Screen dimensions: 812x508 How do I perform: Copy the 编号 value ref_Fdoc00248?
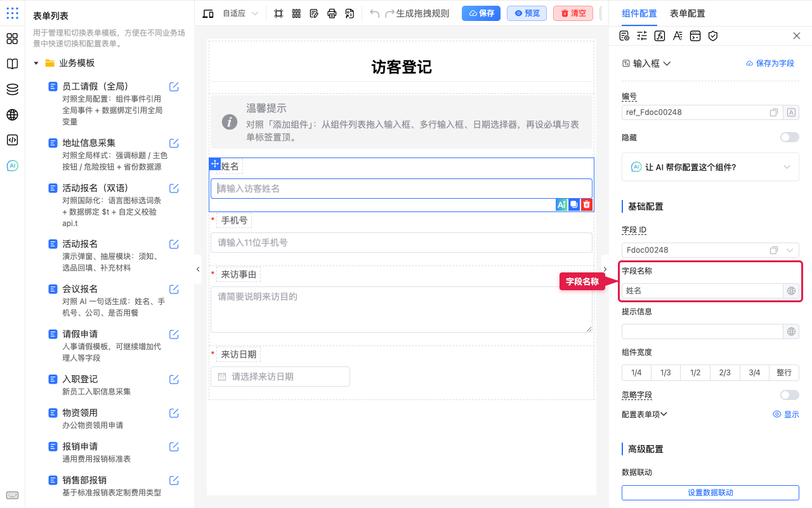pyautogui.click(x=774, y=112)
